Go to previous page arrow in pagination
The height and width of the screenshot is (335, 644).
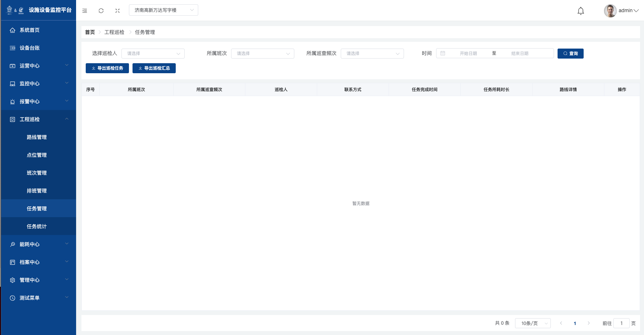[x=561, y=323]
